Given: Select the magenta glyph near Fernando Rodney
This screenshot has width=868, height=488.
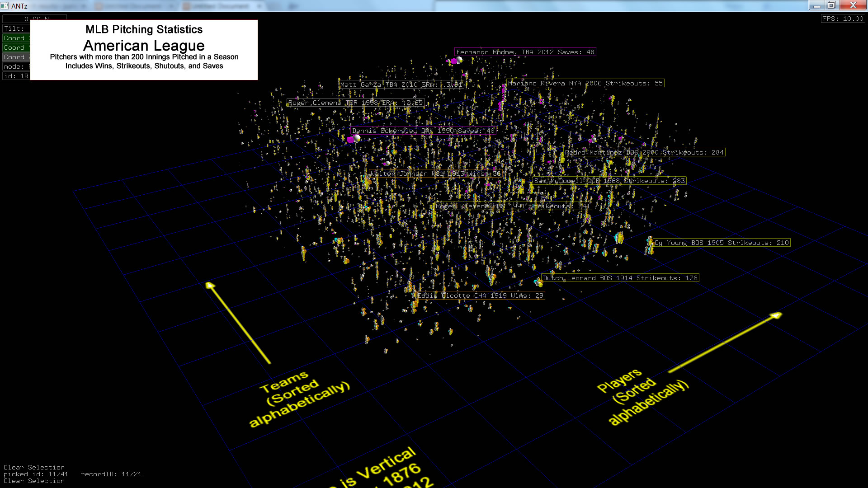Looking at the screenshot, I should pos(454,61).
